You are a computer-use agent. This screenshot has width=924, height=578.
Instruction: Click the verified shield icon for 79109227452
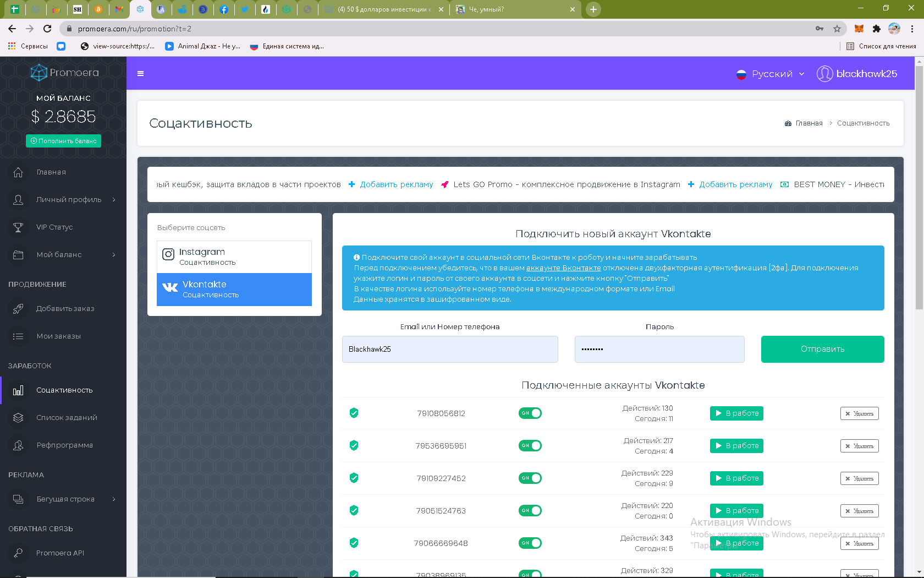[x=354, y=478]
